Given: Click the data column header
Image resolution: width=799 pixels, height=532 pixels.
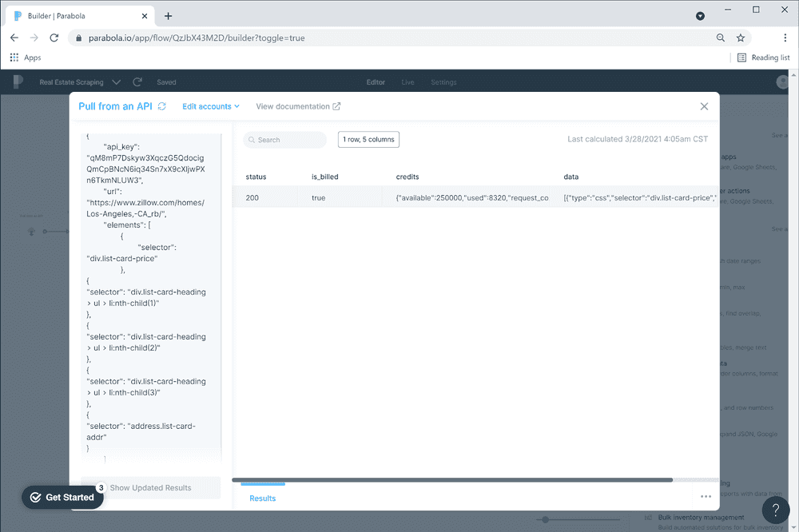Looking at the screenshot, I should coord(571,177).
